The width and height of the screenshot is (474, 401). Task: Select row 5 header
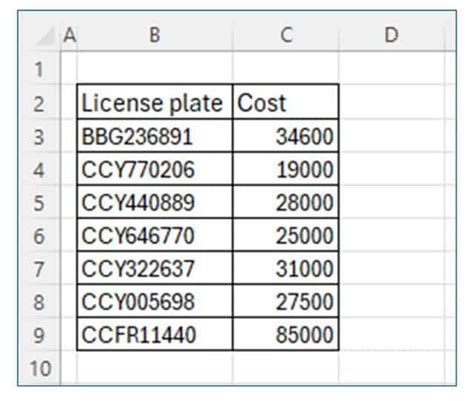coord(39,203)
